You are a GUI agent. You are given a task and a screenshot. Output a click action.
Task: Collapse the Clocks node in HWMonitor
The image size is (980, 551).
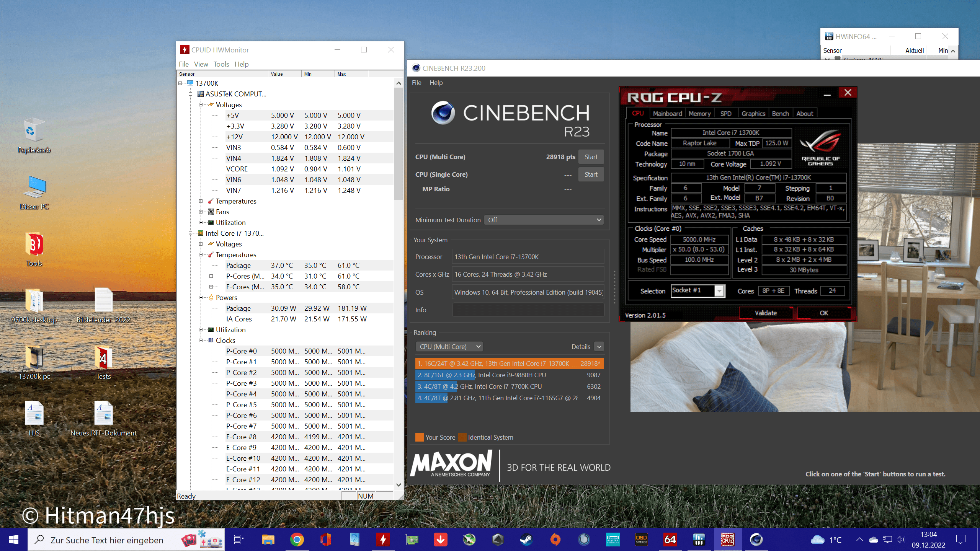click(x=201, y=340)
